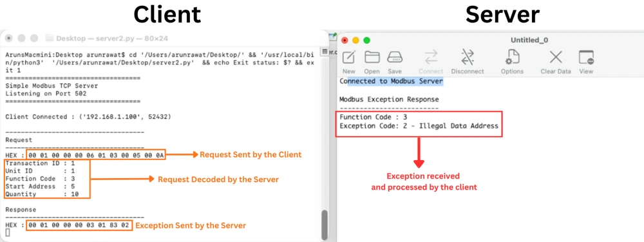Viewport: 644px width, 242px height.
Task: Click the terminal scrollbar thumb
Action: click(324, 225)
